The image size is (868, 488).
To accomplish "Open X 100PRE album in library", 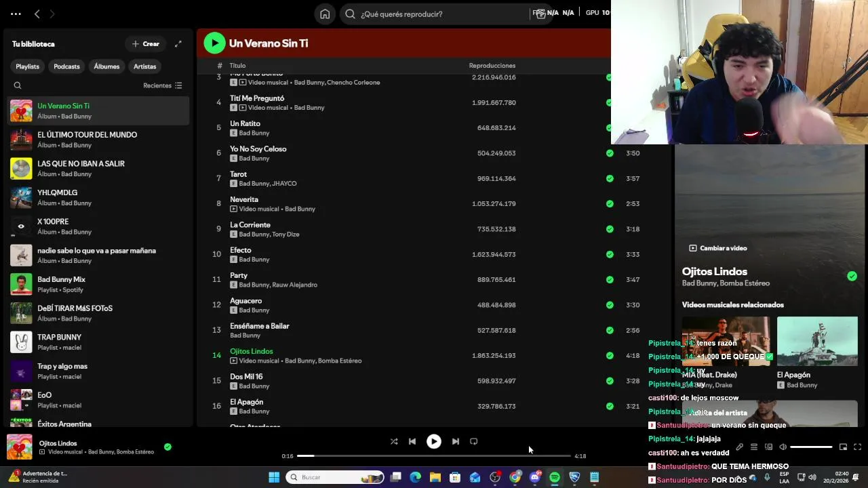I will (x=99, y=226).
